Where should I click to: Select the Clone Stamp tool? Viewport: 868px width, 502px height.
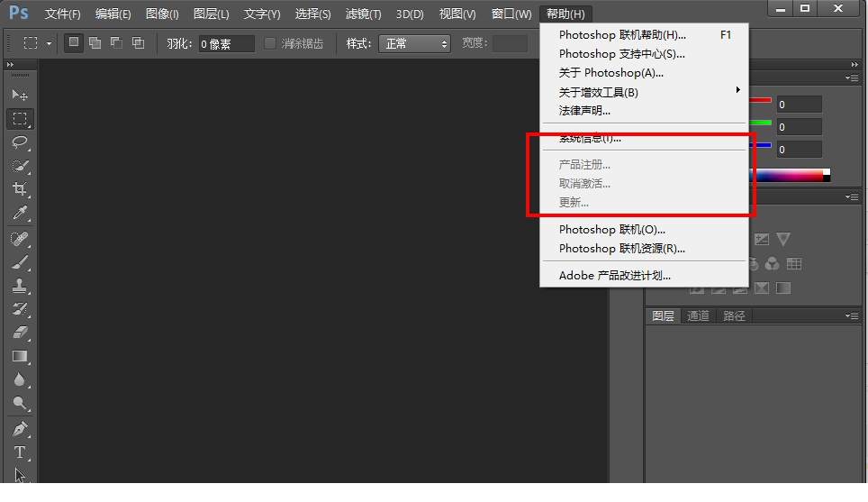click(20, 286)
